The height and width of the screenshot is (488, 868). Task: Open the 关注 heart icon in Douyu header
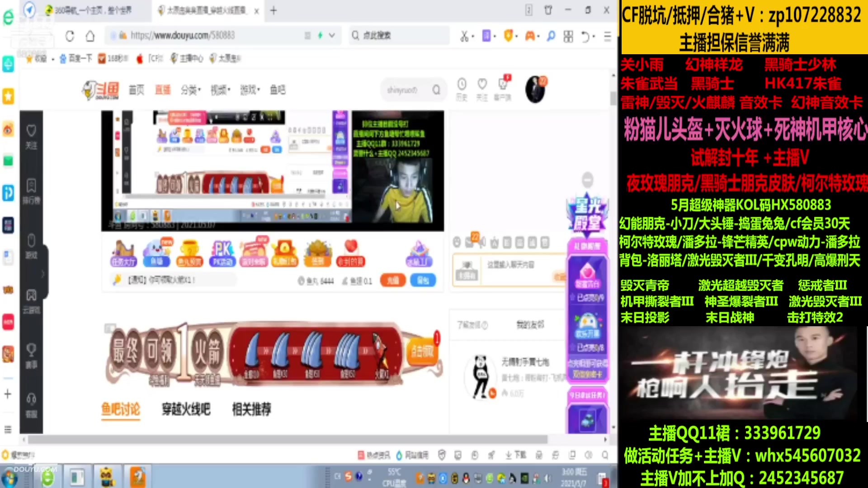482,89
